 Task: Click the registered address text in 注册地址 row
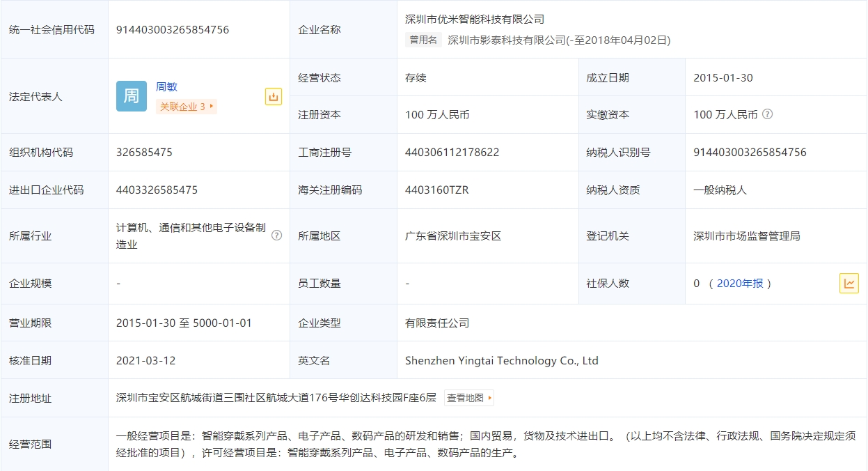pos(276,399)
